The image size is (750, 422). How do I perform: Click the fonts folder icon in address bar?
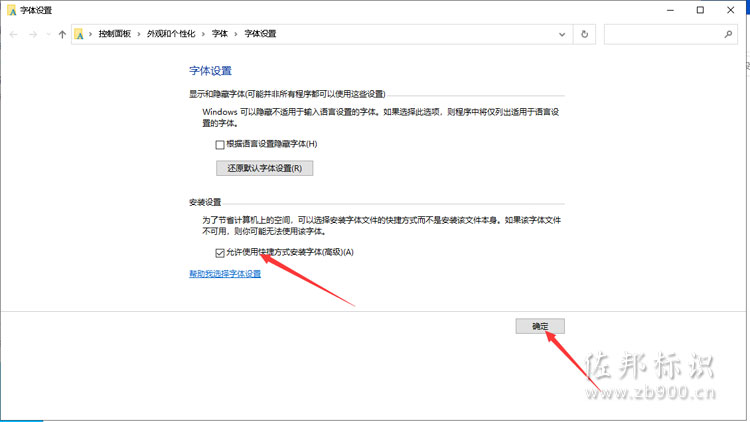pos(79,34)
